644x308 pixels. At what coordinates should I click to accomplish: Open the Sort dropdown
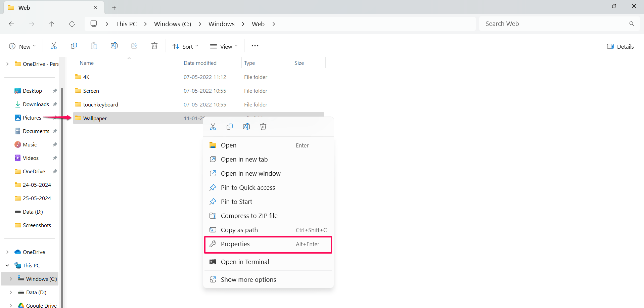(185, 46)
